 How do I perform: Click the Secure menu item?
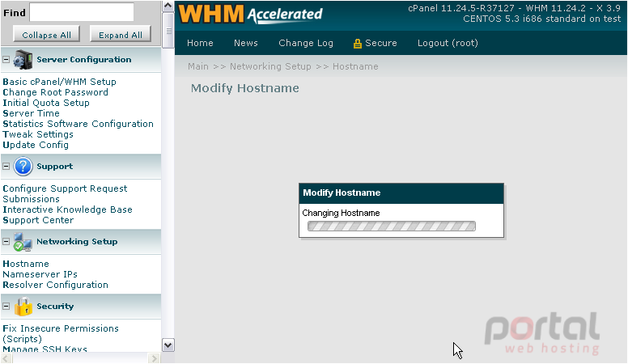380,43
